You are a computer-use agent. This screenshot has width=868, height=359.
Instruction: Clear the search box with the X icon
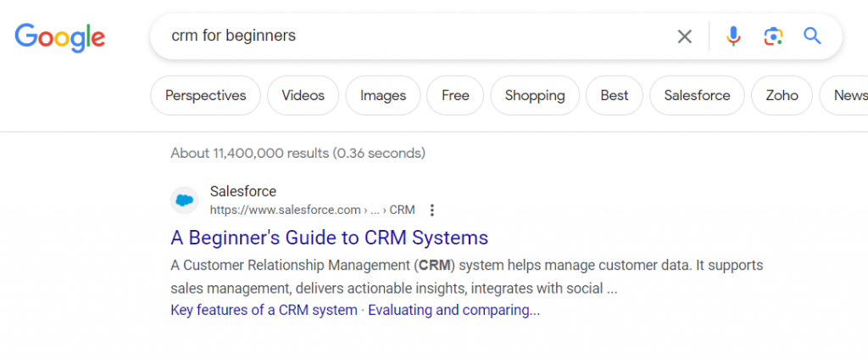coord(684,36)
